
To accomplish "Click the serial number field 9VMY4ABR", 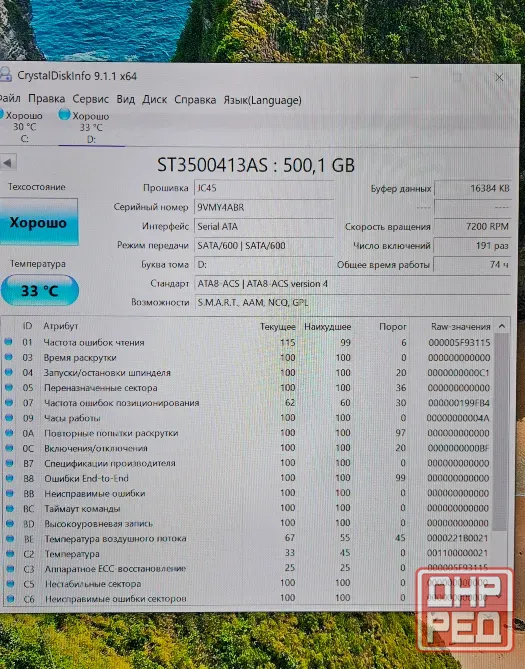I will [x=264, y=207].
